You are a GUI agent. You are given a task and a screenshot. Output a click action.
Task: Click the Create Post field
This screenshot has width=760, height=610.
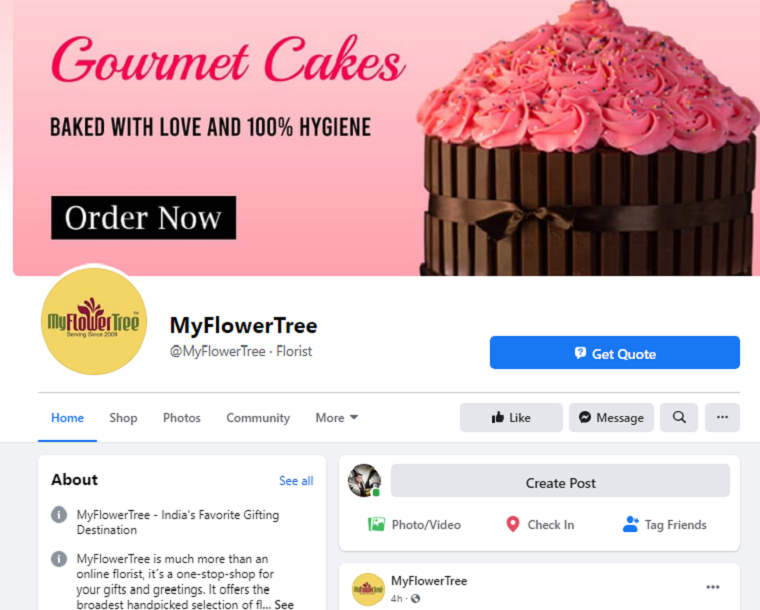tap(560, 481)
